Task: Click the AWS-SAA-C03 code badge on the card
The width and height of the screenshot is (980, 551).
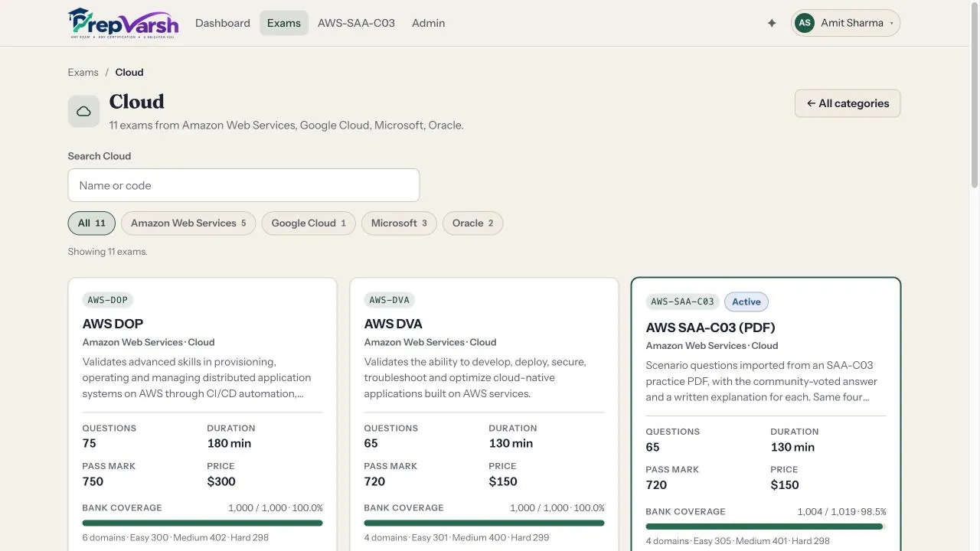Action: (x=682, y=302)
